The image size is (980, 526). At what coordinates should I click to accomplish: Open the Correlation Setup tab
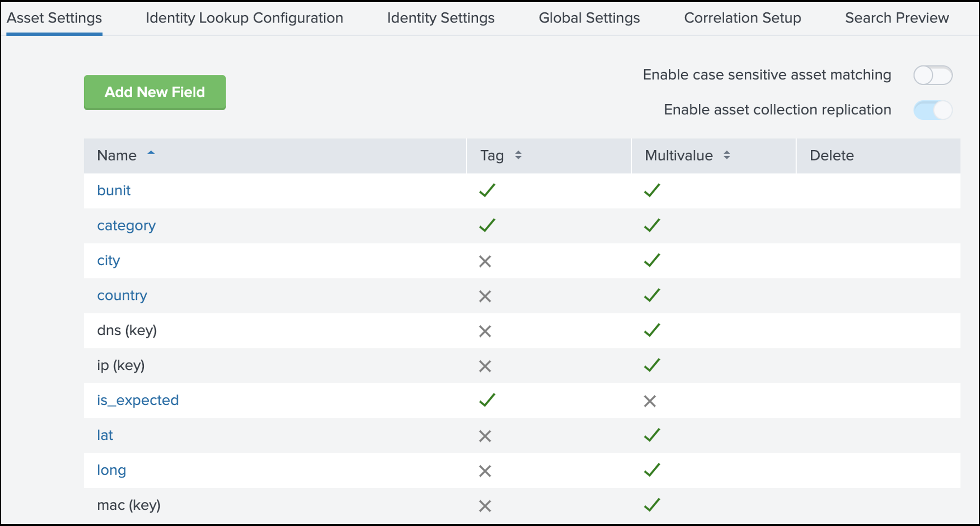742,18
